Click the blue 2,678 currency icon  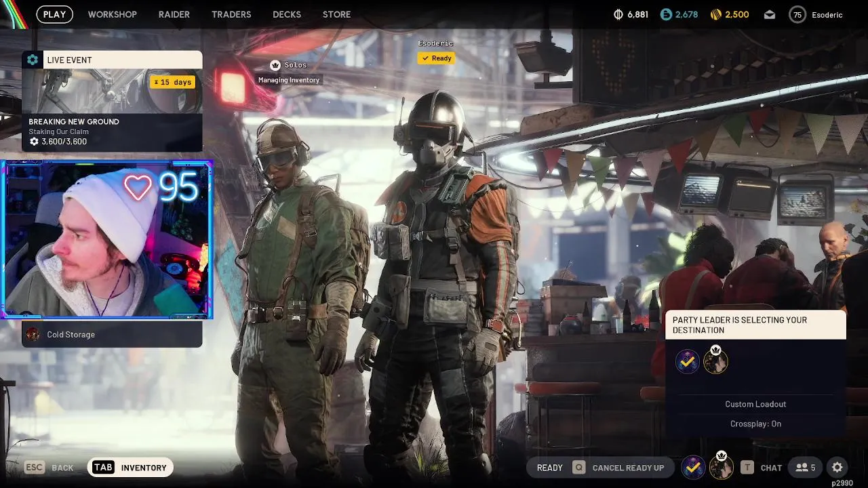(x=666, y=14)
